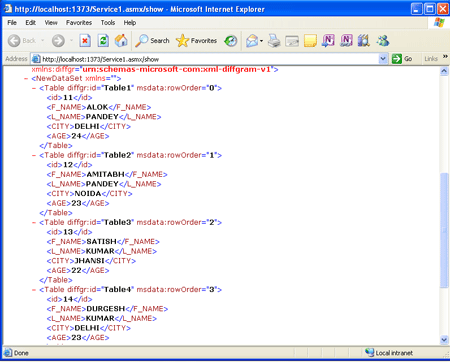Viewport: 450px width, 362px height.
Task: Click the scrollbar up arrow
Action: pyautogui.click(x=444, y=71)
